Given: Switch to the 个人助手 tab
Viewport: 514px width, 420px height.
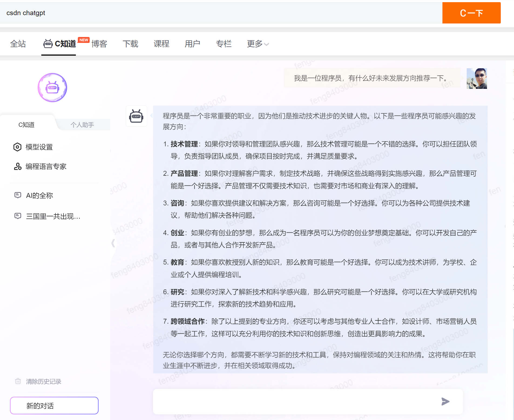Looking at the screenshot, I should pos(82,124).
